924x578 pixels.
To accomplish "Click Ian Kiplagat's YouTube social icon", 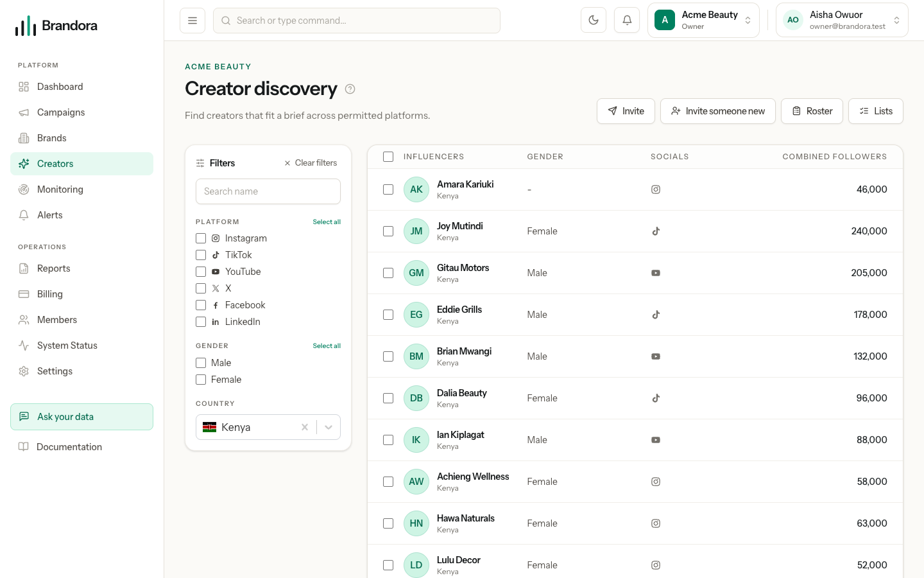I will [656, 440].
